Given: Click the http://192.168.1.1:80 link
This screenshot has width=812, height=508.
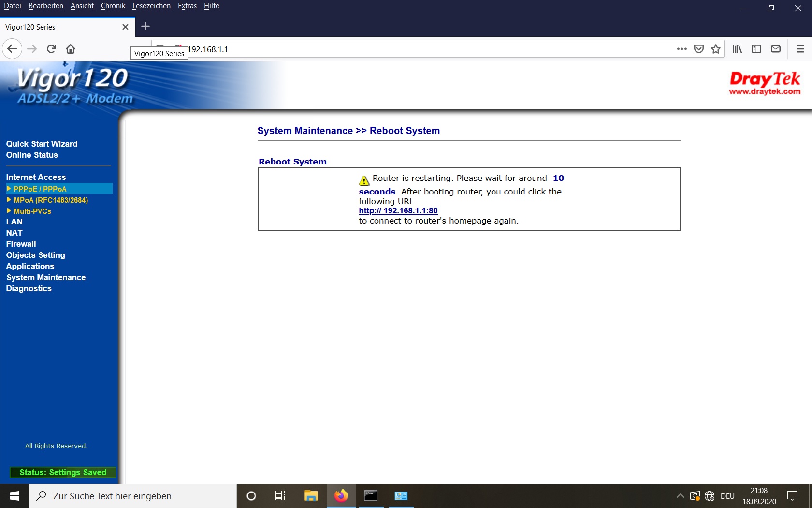Looking at the screenshot, I should point(398,210).
